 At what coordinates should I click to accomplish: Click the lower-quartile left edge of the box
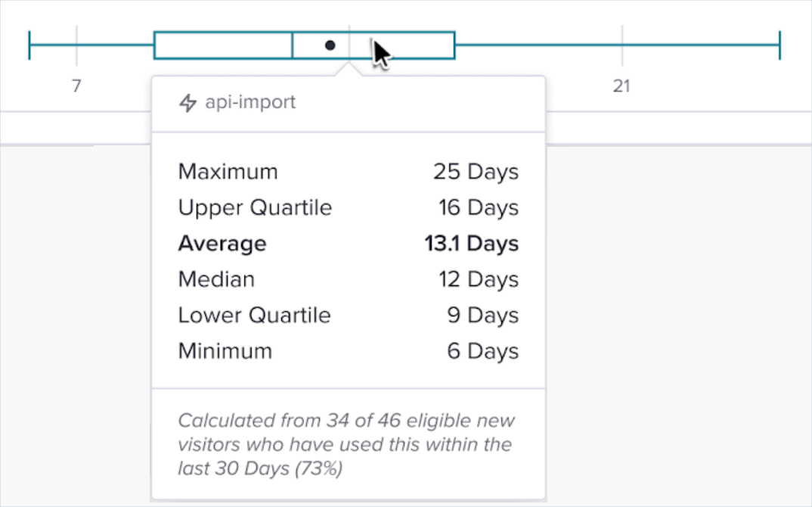pos(154,45)
